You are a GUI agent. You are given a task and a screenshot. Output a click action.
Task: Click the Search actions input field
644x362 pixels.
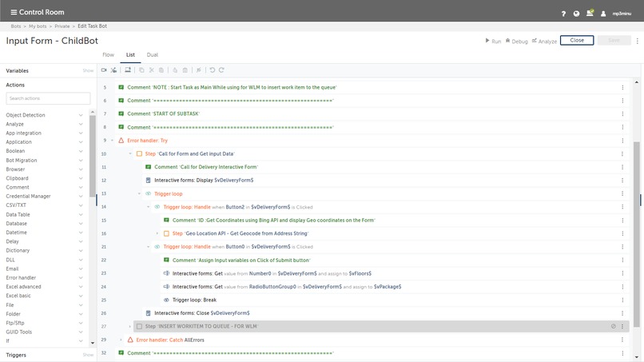coord(48,98)
